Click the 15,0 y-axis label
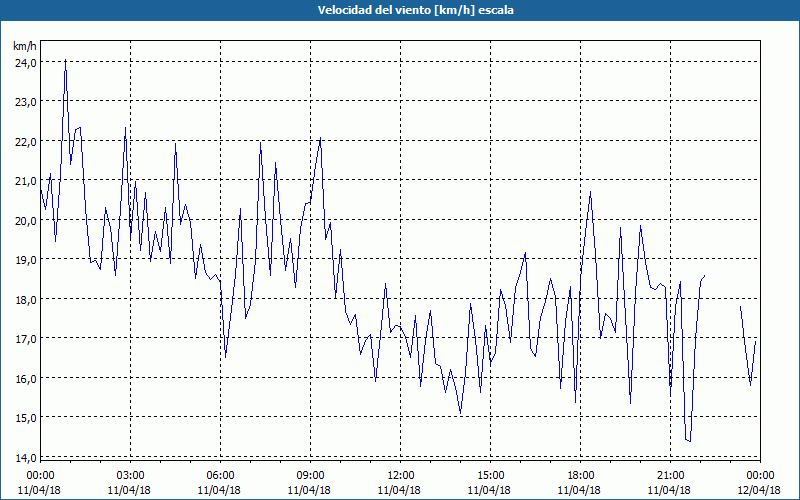 click(x=25, y=418)
